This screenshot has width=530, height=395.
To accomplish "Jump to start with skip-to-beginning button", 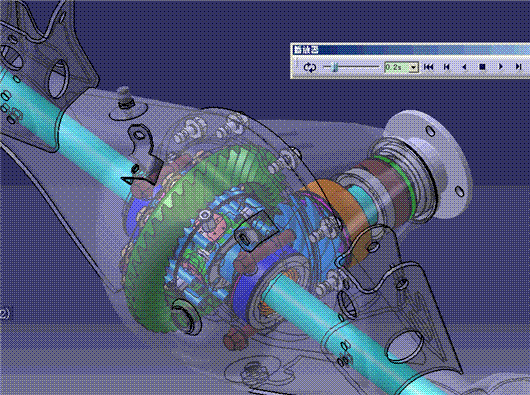I will 428,67.
